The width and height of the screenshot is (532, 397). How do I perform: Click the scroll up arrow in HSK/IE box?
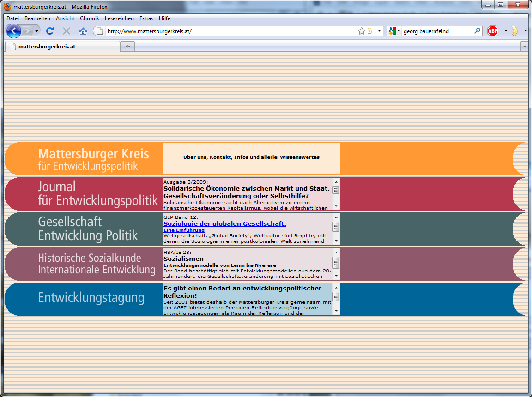pyautogui.click(x=336, y=252)
